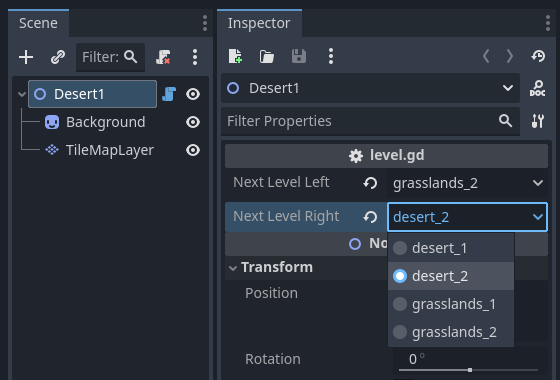Click the Background sprite node icon
The image size is (560, 380).
[x=52, y=122]
